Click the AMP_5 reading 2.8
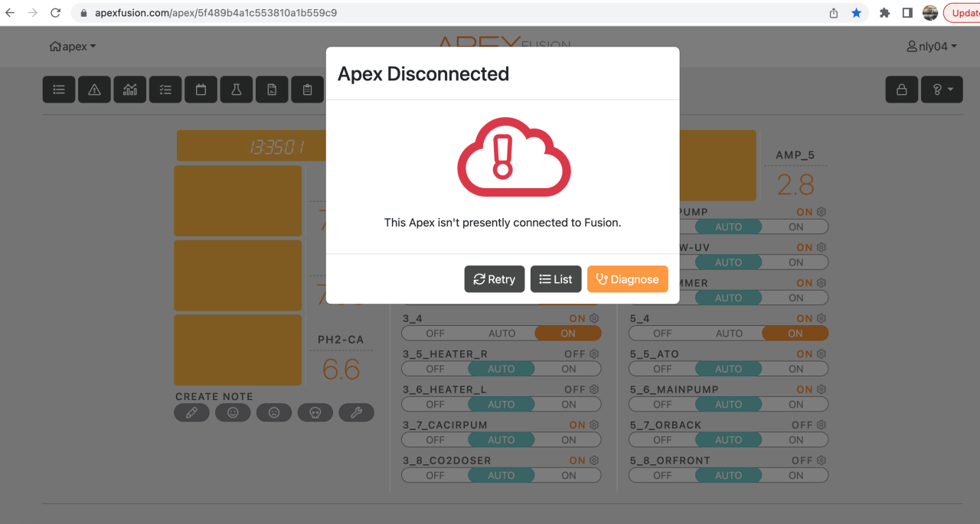Viewport: 980px width, 524px height. click(795, 184)
